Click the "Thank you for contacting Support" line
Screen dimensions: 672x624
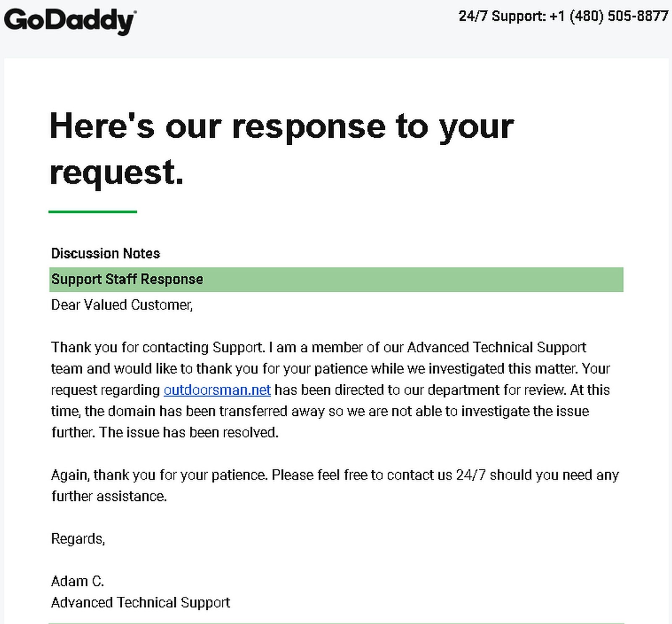pos(318,347)
